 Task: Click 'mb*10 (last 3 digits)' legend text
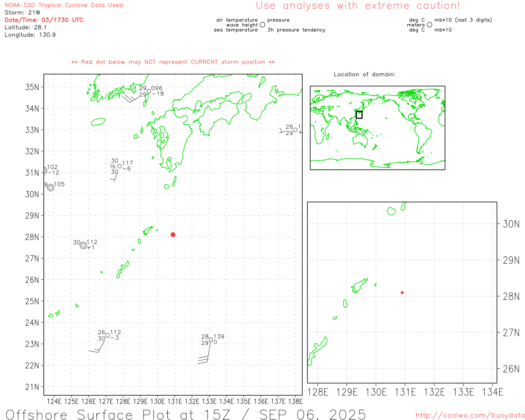click(463, 20)
